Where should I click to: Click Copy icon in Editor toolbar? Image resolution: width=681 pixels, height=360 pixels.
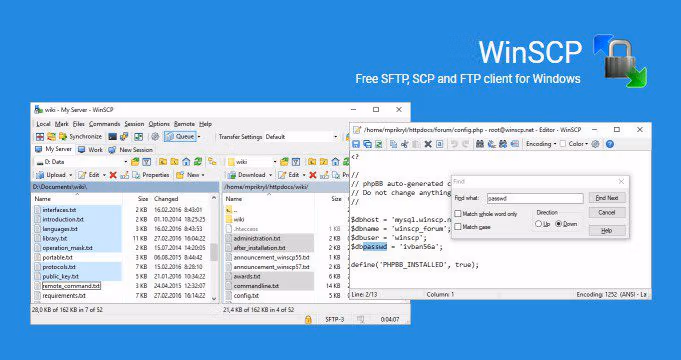393,144
